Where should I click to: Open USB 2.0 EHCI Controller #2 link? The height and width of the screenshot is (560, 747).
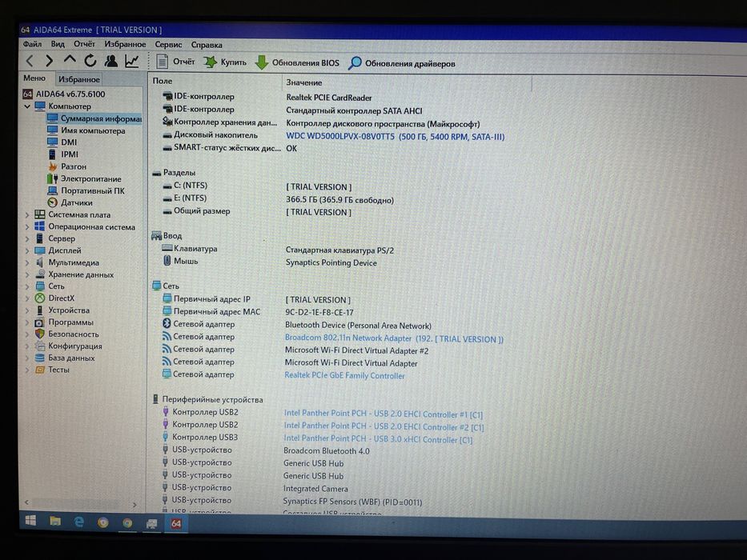(x=383, y=426)
